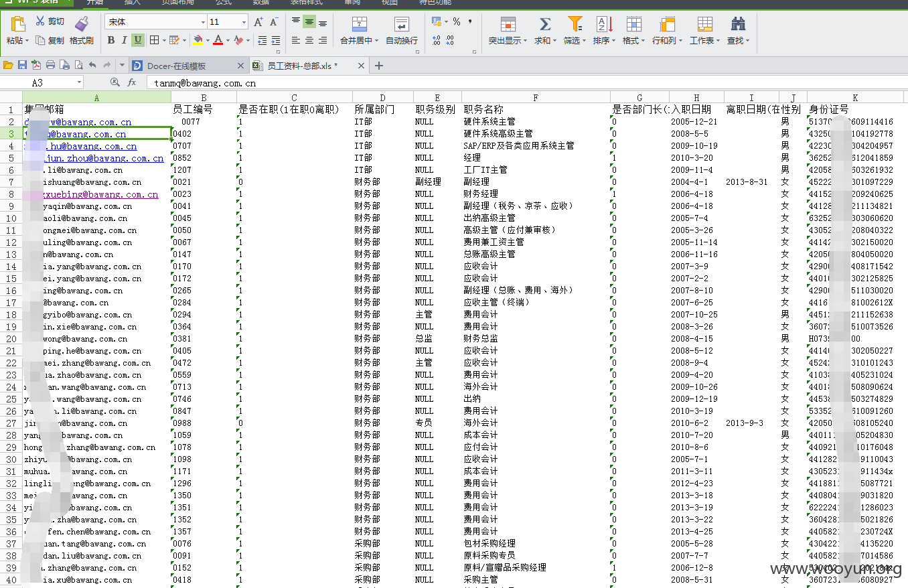Click the Cut (剪切) scissors button
Viewport: 908px width, 588px height.
coord(50,21)
